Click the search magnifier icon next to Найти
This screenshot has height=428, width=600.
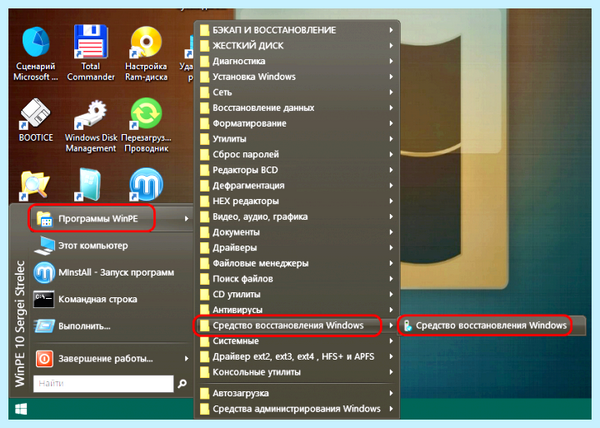coord(183,383)
